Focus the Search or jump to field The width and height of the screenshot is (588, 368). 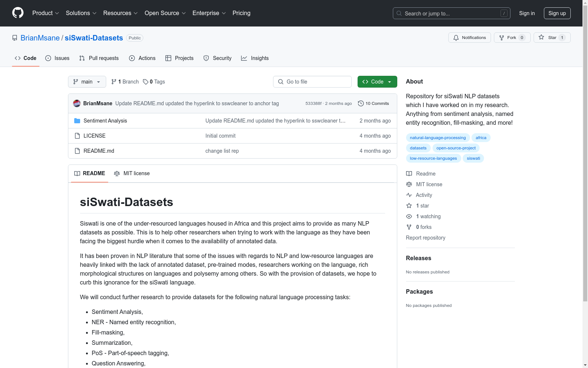pos(451,13)
